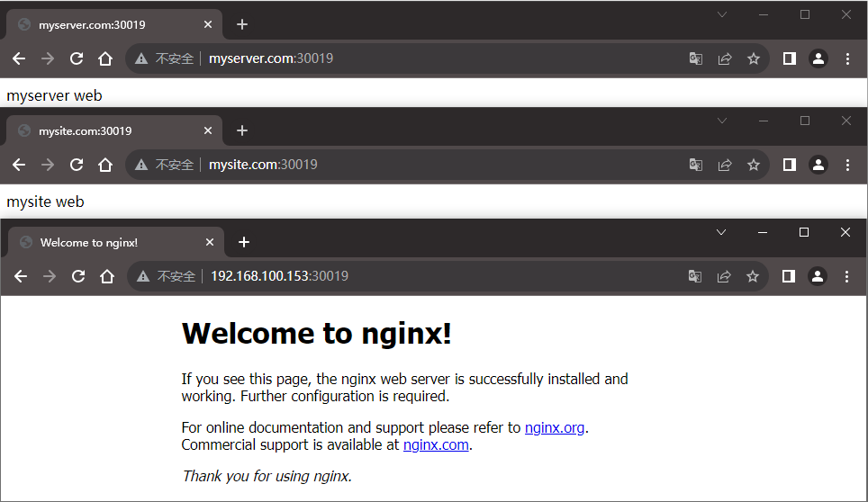Open profile menu in mysite.com window
Image resolution: width=868 pixels, height=502 pixels.
818,165
